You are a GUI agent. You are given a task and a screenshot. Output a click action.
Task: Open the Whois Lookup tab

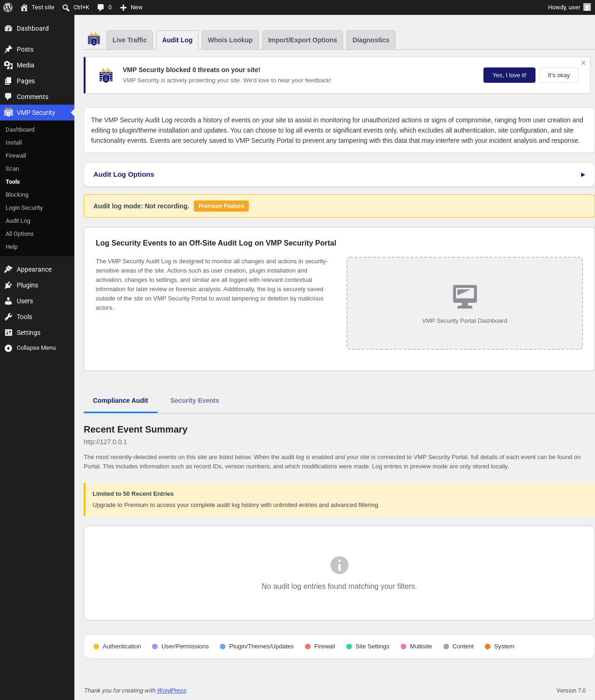230,40
